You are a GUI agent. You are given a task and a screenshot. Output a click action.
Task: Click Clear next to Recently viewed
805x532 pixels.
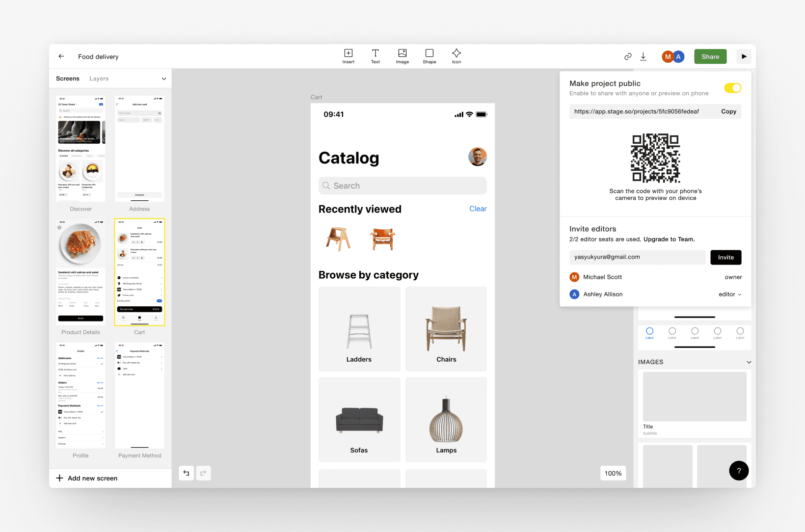(478, 209)
